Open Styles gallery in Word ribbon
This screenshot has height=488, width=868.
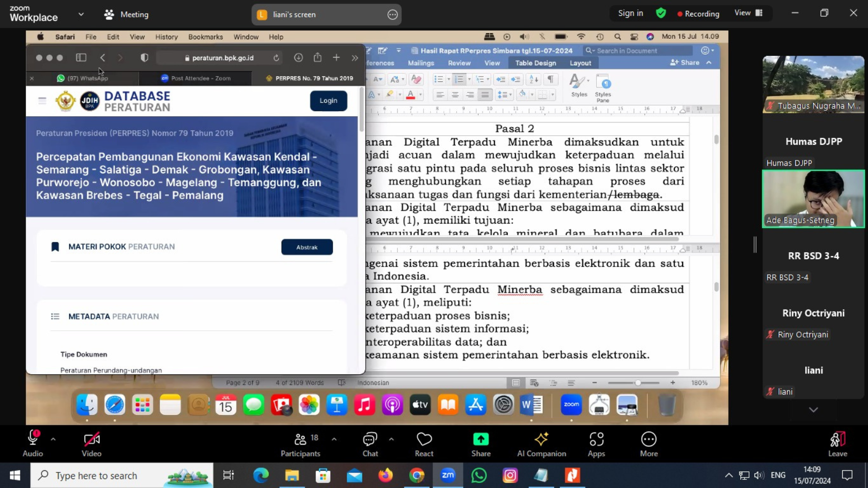(579, 85)
